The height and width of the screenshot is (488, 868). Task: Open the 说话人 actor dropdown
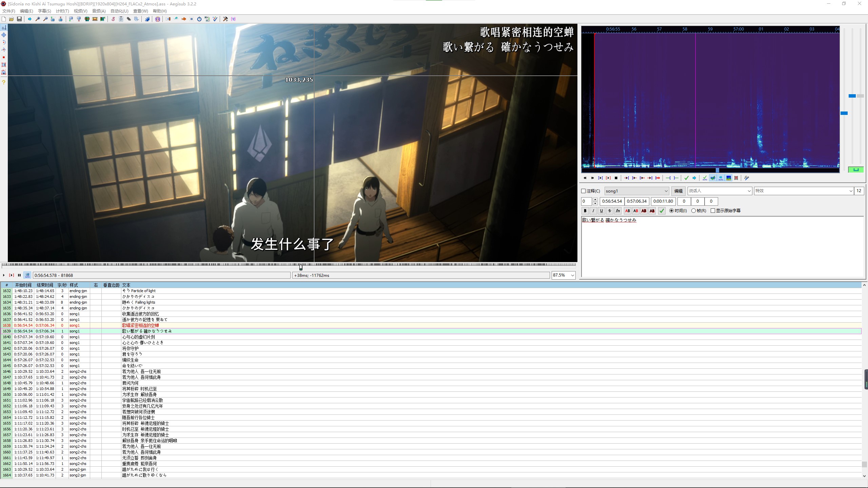[x=720, y=191]
